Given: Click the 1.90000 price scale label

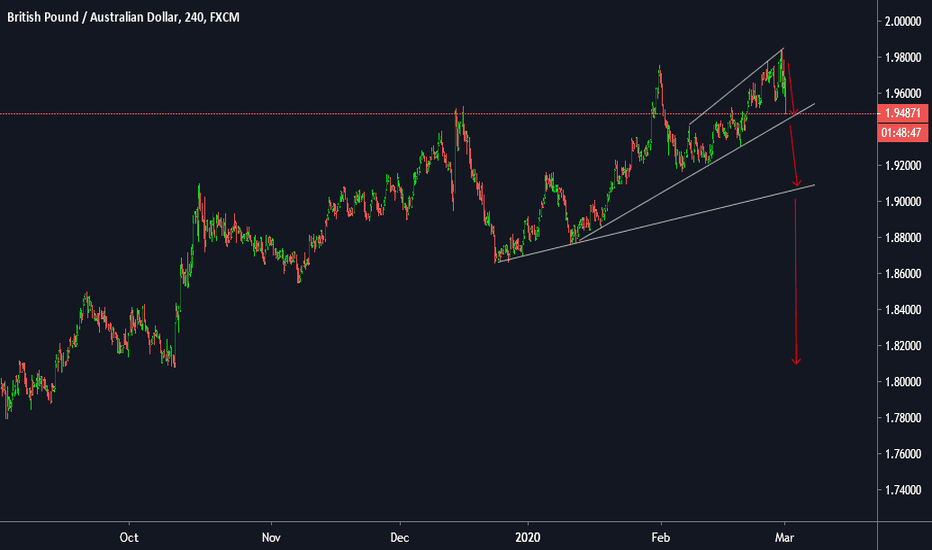Looking at the screenshot, I should (903, 201).
